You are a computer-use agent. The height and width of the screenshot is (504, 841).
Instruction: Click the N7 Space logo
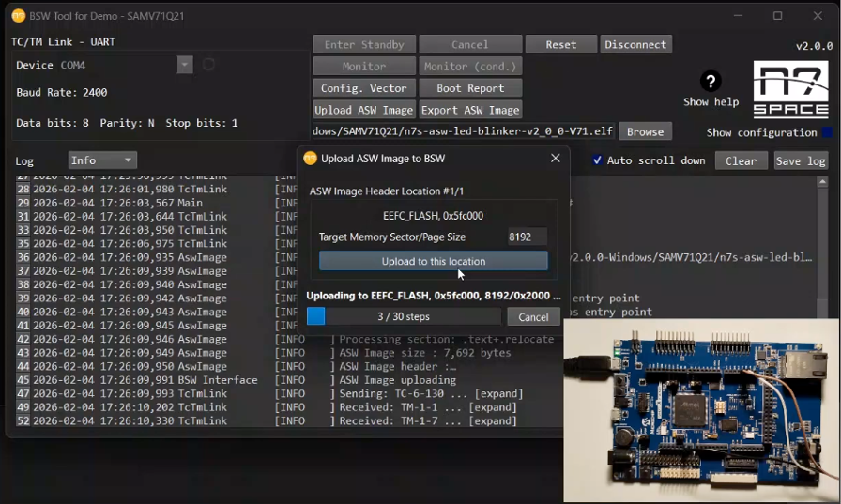[790, 89]
